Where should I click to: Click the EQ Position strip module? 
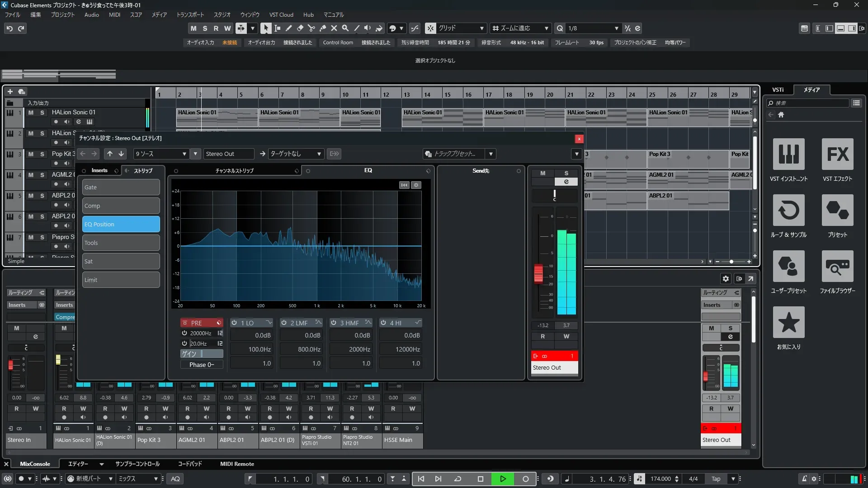121,224
